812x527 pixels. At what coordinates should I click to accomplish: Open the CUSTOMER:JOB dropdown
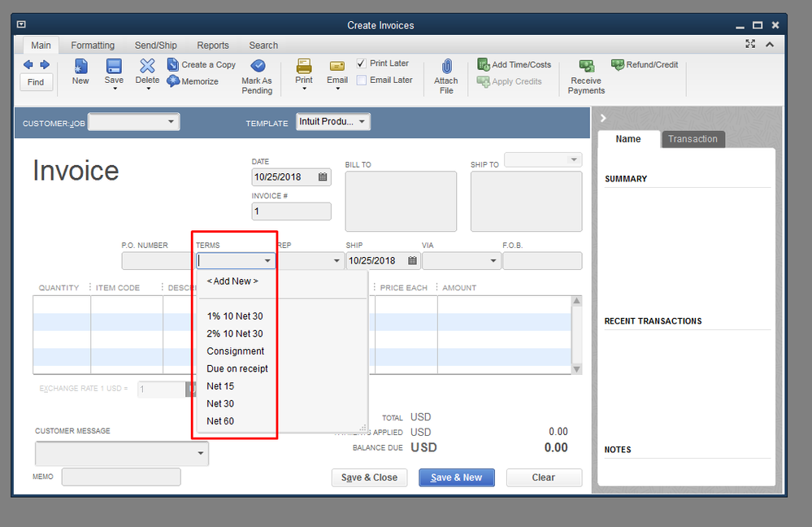coord(171,122)
